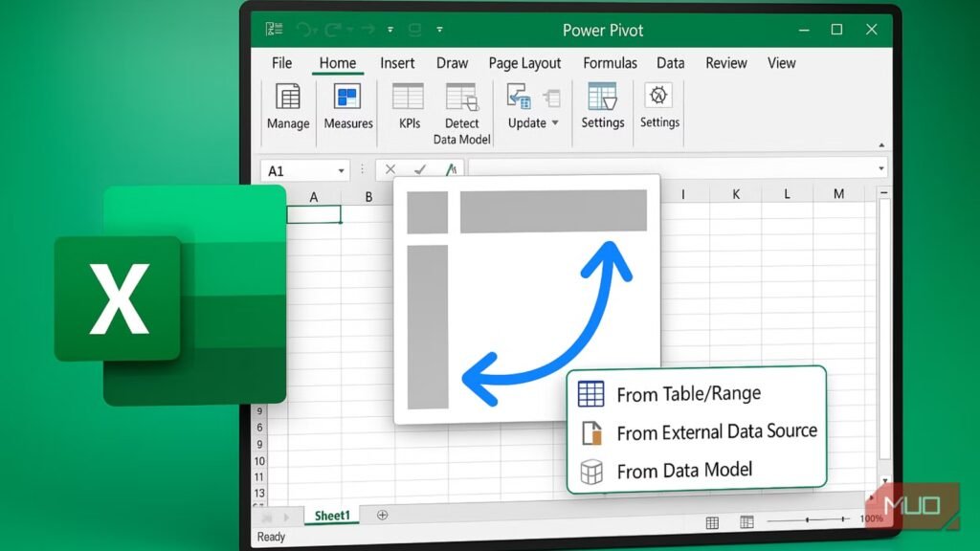This screenshot has width=980, height=551.
Task: Expand the Name Box dropdown
Action: tap(342, 168)
